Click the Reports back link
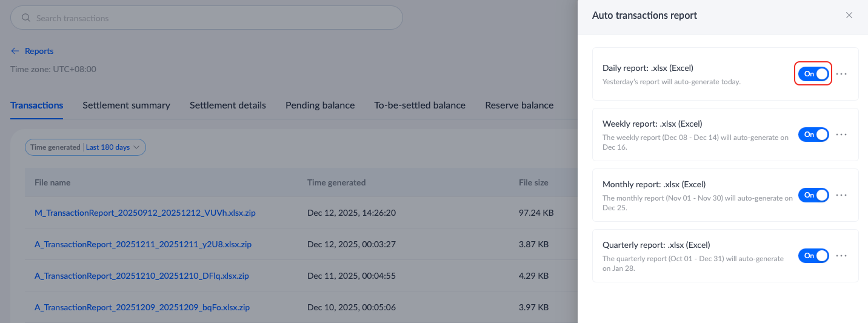This screenshot has height=323, width=868. click(x=39, y=52)
